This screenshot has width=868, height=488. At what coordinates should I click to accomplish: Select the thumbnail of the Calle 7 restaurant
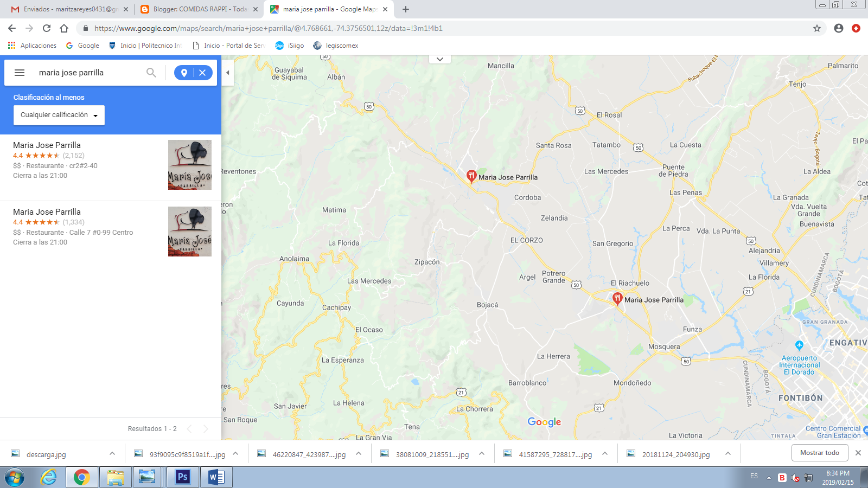coord(190,232)
